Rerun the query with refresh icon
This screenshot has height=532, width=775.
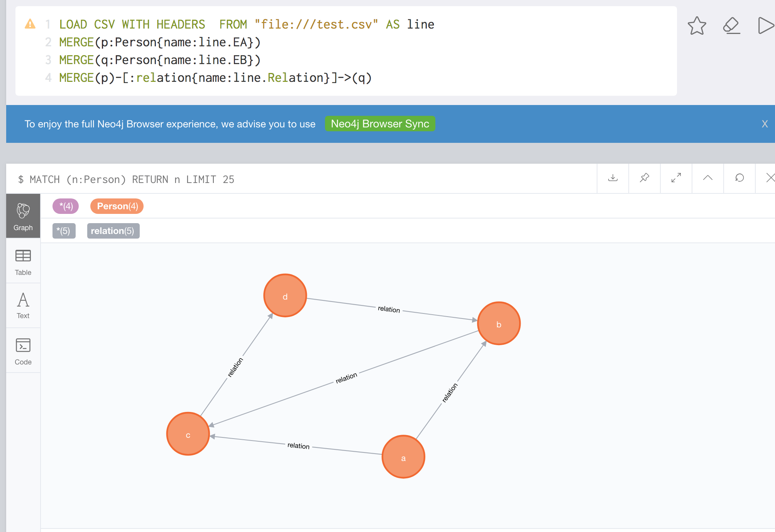pos(739,178)
